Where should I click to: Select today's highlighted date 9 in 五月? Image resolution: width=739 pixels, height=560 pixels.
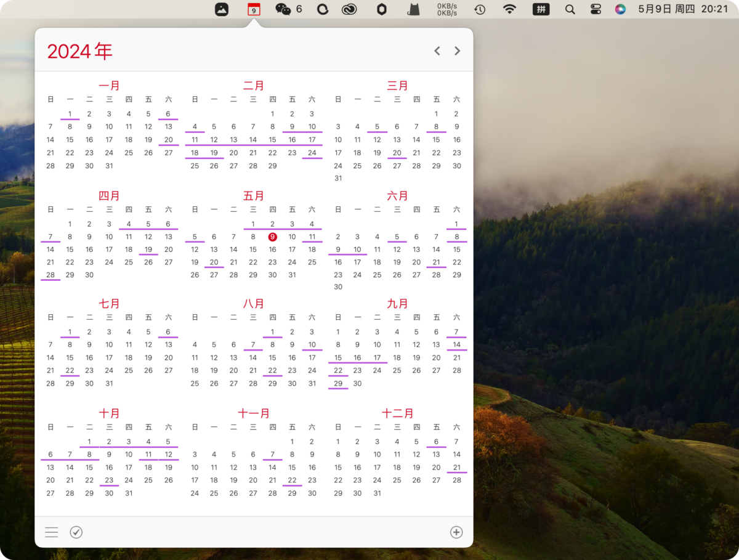(x=272, y=237)
